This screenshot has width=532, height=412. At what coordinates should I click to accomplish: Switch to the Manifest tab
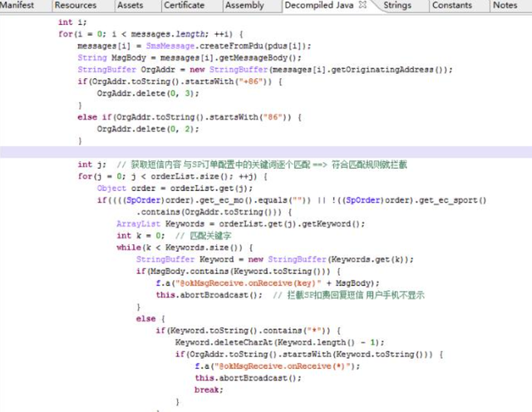(x=17, y=5)
